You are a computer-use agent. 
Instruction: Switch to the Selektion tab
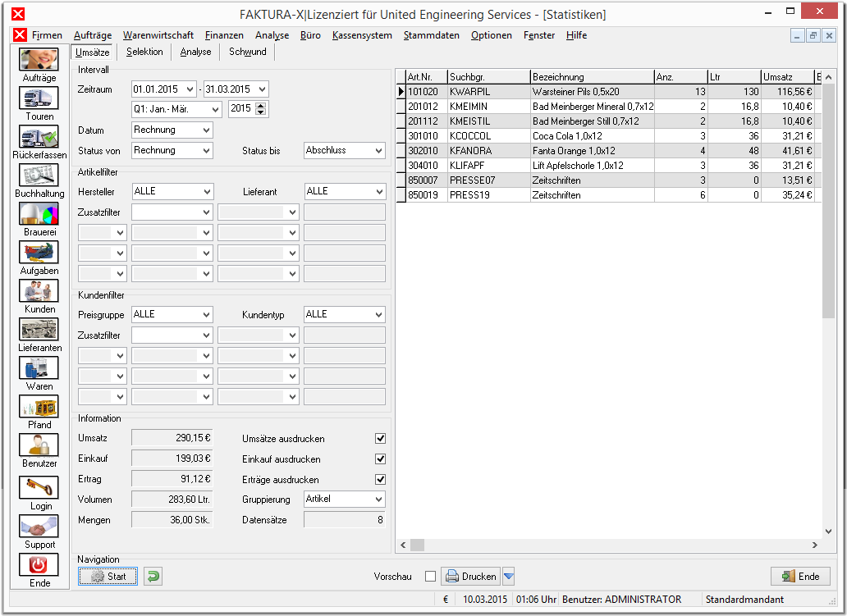[x=144, y=52]
